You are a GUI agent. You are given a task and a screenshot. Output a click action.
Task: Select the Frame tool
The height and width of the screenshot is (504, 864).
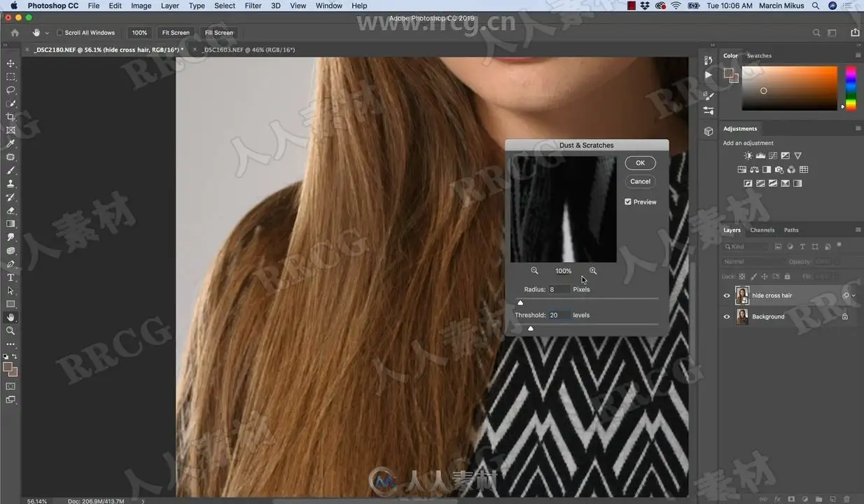11,130
